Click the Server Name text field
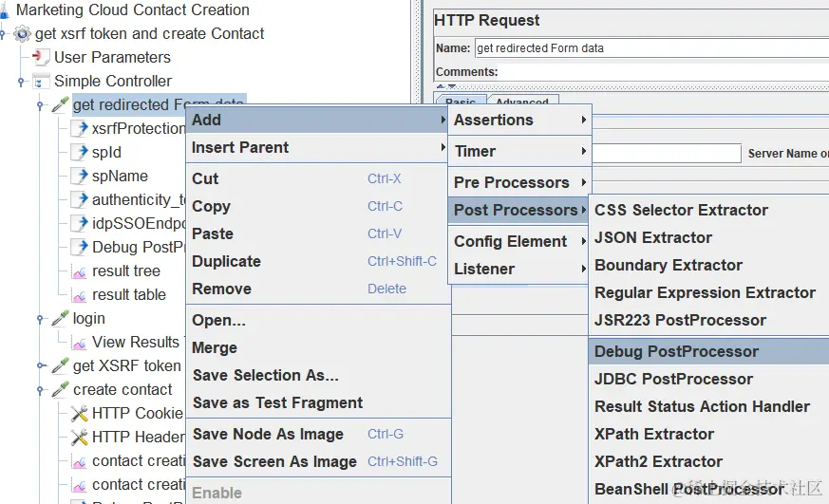The width and height of the screenshot is (829, 504). coord(667,153)
